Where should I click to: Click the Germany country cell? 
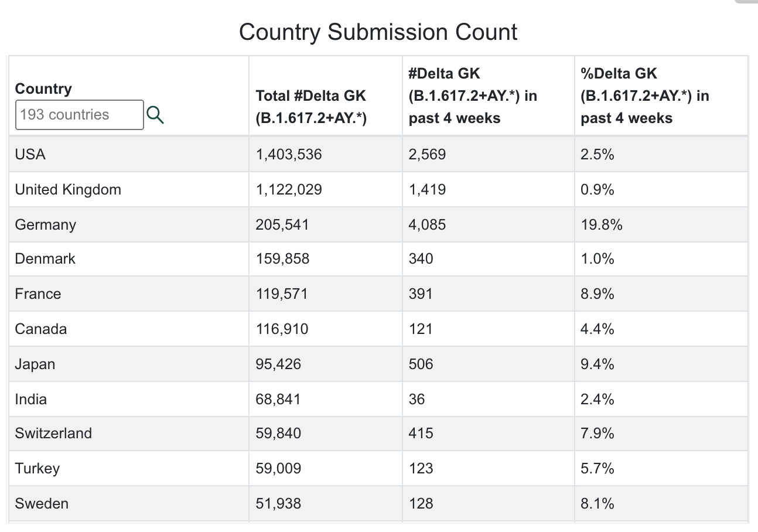pos(129,224)
